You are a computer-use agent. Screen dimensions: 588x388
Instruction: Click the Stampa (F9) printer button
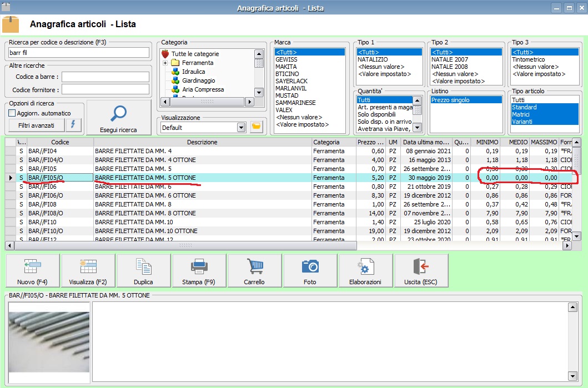click(199, 270)
